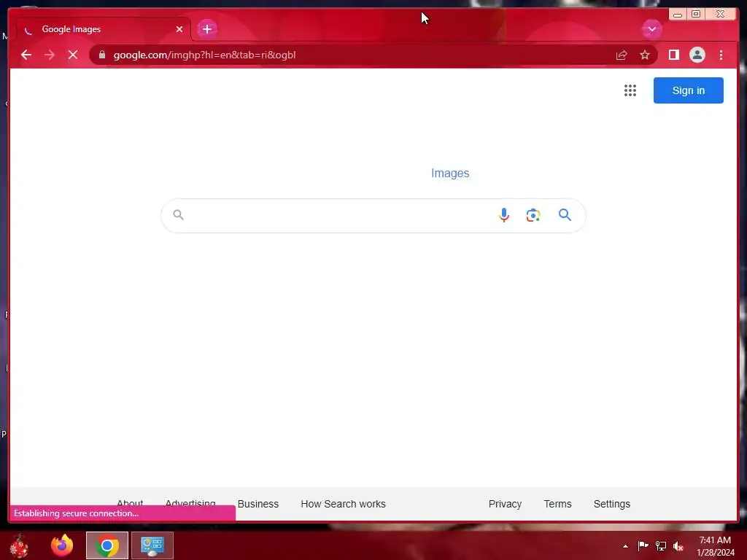
Task: Open the Privacy footer link
Action: (x=505, y=504)
